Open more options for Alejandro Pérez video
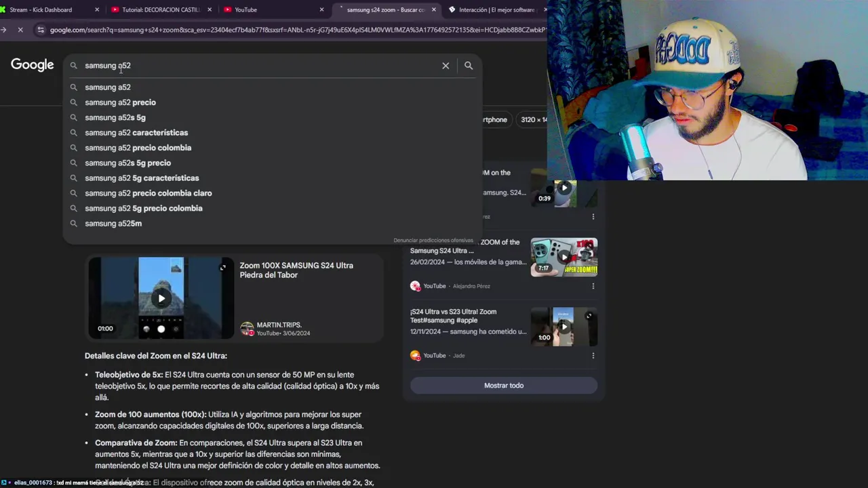Screen dimensions: 868x488 point(593,286)
